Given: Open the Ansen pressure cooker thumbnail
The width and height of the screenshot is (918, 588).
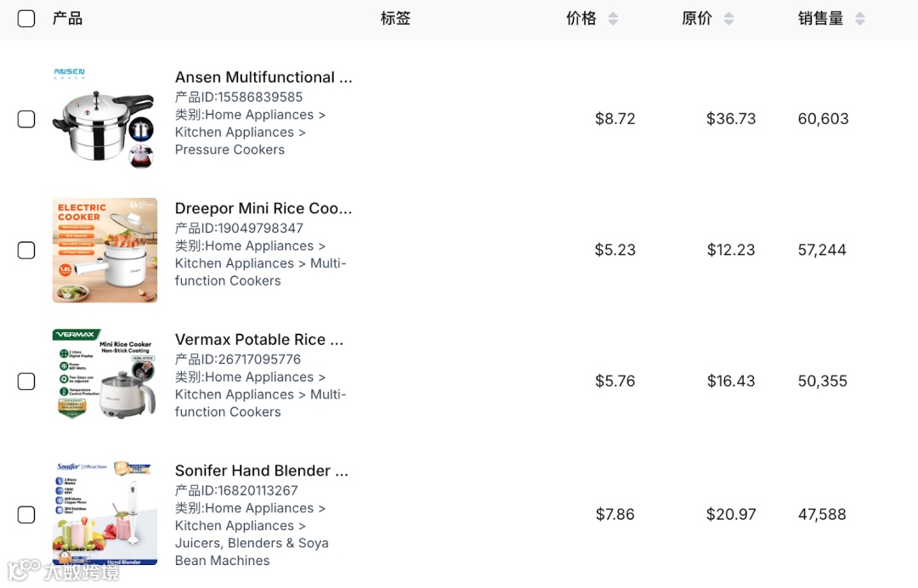Looking at the screenshot, I should point(105,119).
